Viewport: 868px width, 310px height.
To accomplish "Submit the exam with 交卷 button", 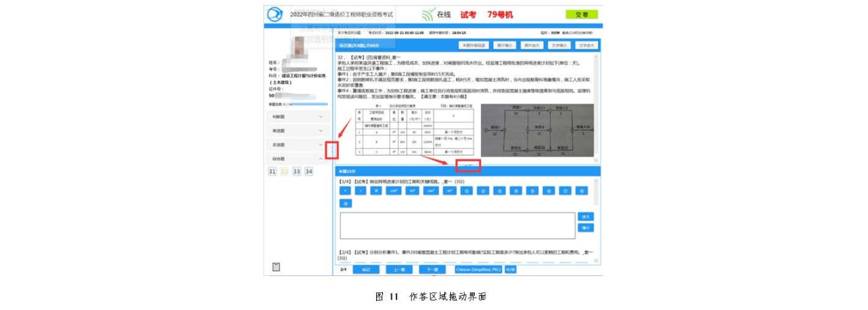I will point(582,14).
